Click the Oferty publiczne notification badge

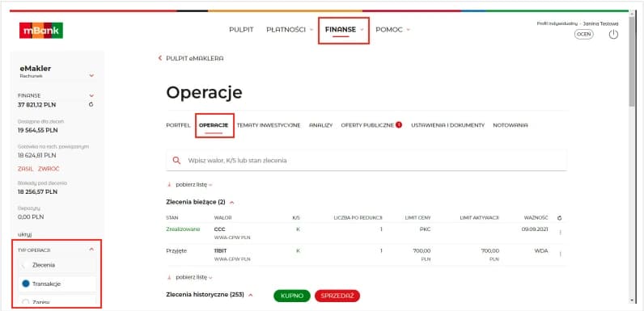click(x=399, y=124)
